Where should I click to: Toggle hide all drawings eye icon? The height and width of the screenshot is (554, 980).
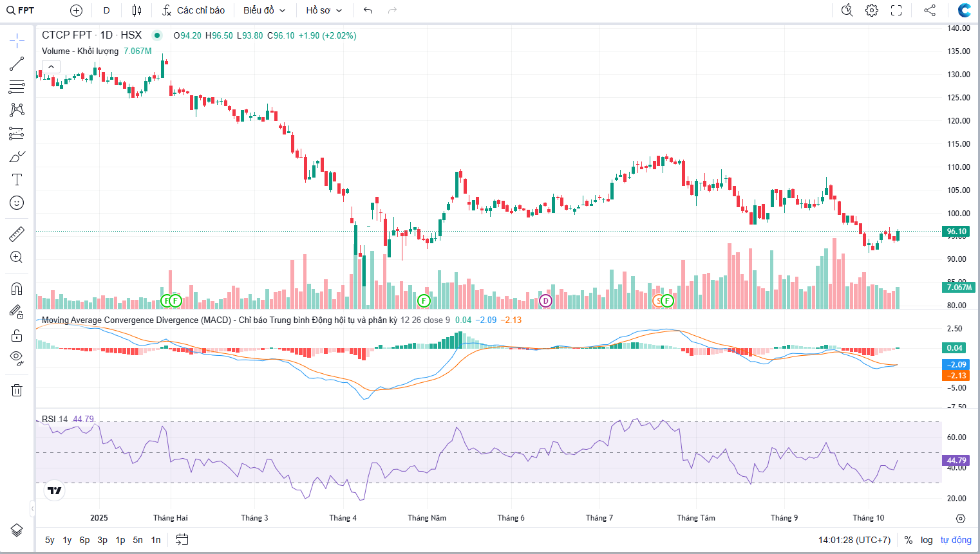[17, 358]
